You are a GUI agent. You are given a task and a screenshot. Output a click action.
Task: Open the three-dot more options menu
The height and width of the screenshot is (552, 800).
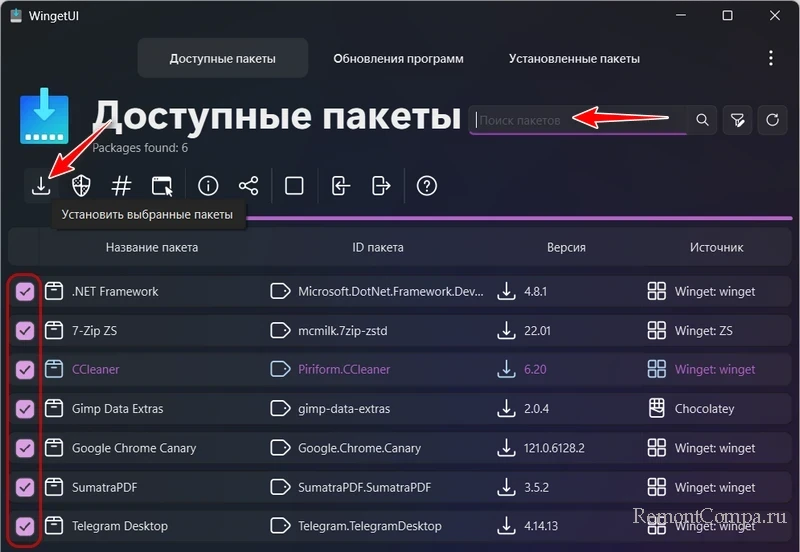click(771, 58)
